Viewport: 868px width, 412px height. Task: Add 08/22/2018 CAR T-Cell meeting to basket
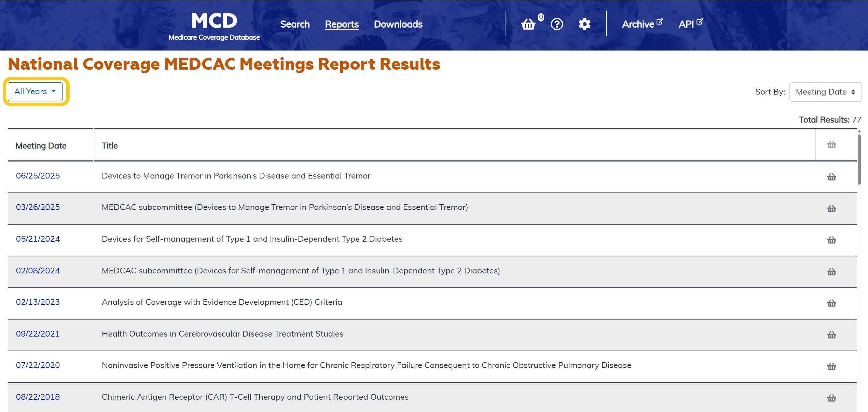[x=831, y=398]
